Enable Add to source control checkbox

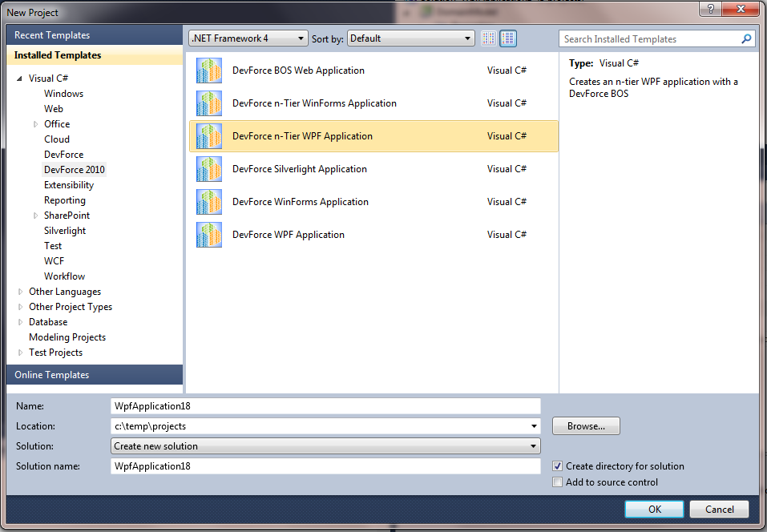click(x=557, y=482)
